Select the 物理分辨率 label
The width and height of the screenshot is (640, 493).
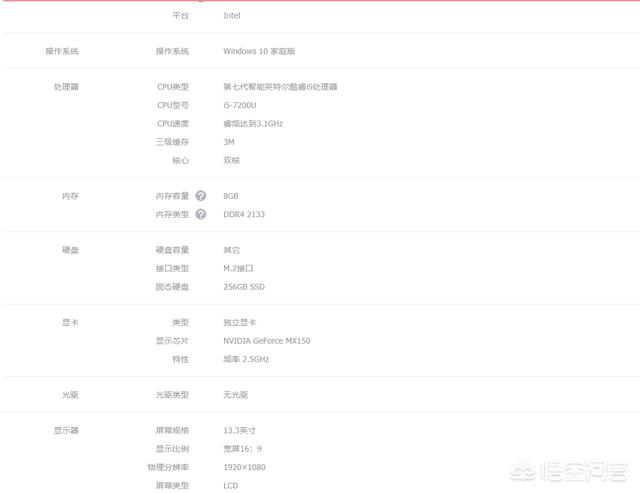click(168, 467)
